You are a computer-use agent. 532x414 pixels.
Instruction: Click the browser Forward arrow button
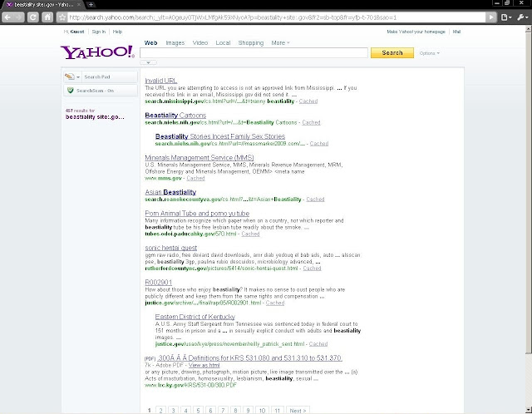pos(19,17)
